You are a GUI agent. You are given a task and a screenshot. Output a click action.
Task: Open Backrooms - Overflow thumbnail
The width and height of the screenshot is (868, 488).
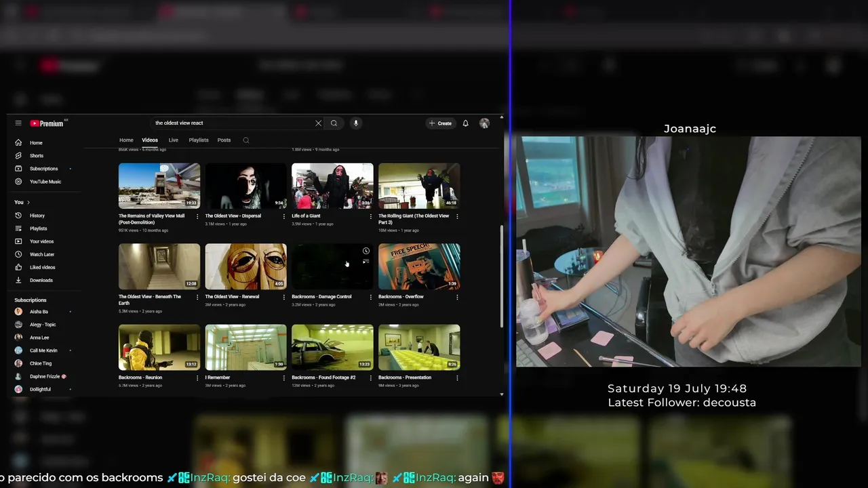tap(419, 266)
